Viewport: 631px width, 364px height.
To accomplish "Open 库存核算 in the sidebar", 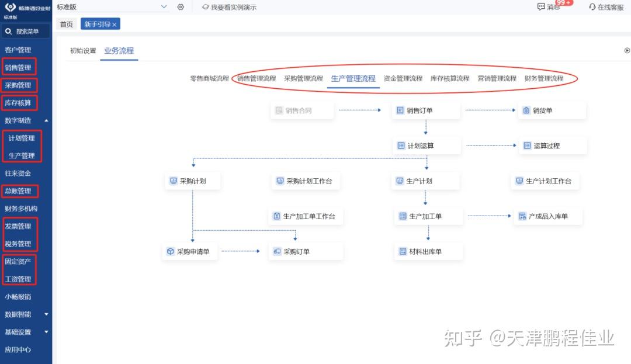I will click(19, 103).
